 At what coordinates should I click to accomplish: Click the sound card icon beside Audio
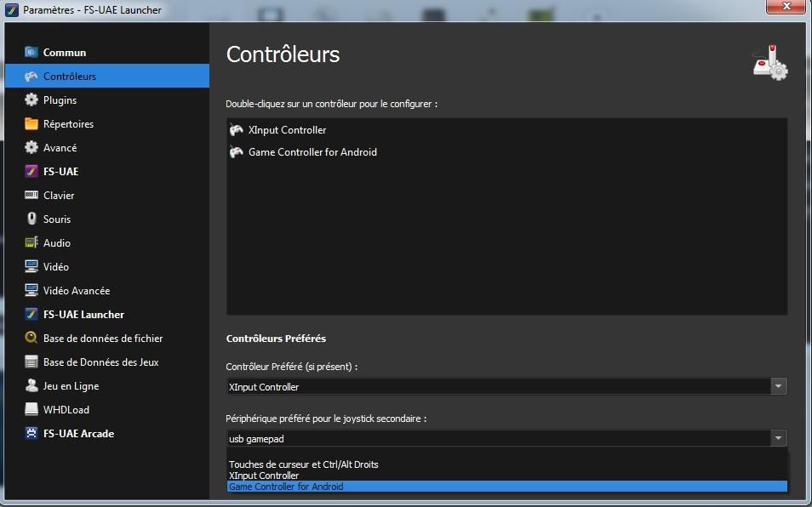pyautogui.click(x=31, y=242)
